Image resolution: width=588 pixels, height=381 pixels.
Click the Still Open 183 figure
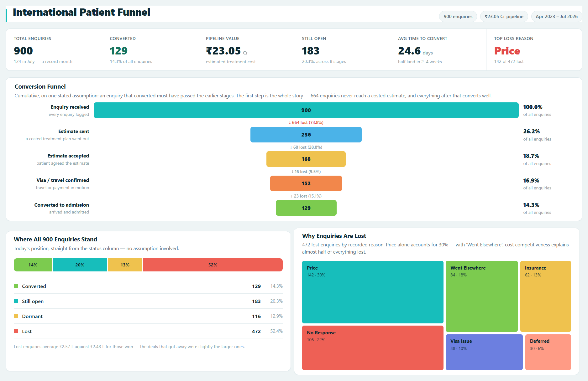point(311,51)
